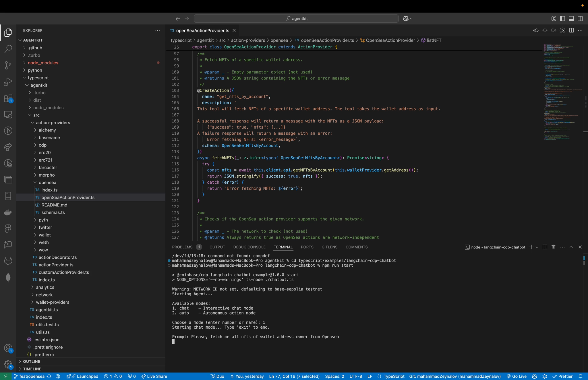Viewport: 588px width, 380px height.
Task: Toggle the bottom panel visibility
Action: click(x=571, y=19)
